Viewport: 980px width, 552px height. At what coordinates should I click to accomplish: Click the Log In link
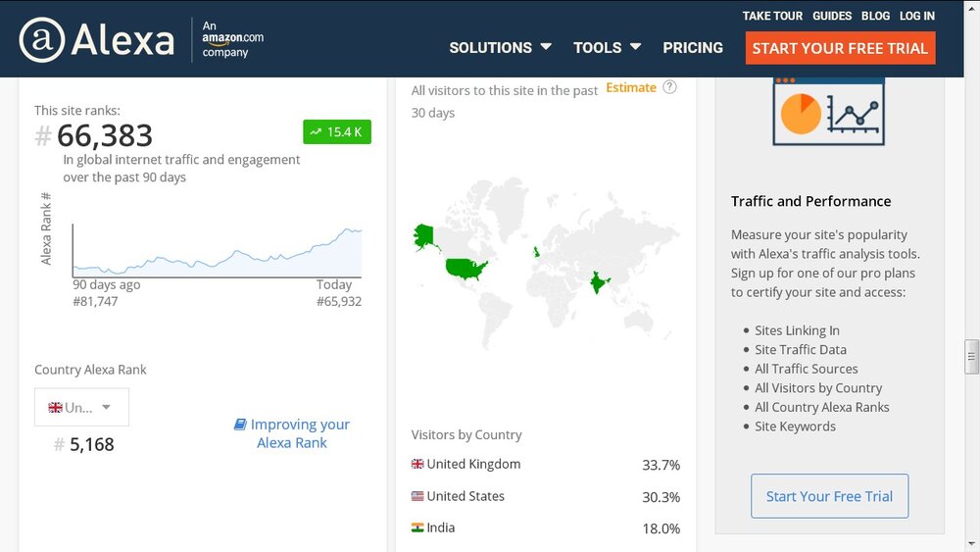coord(917,16)
